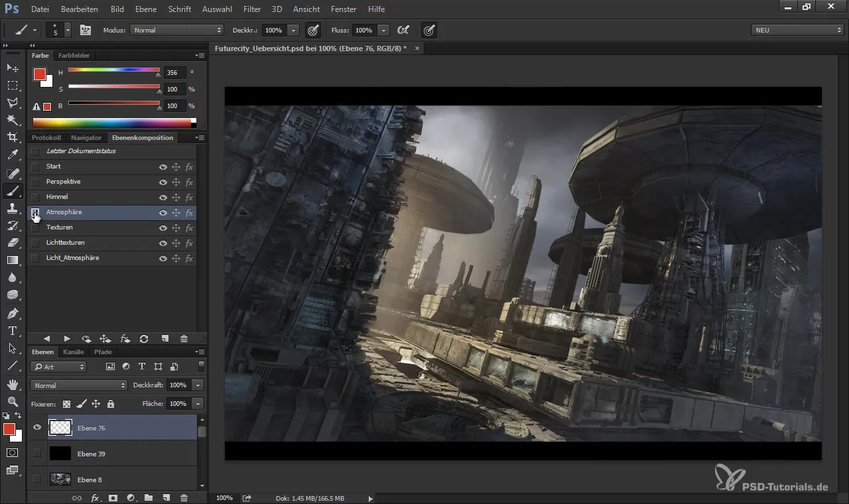Select the Move tool
Viewport: 849px width, 504px height.
pos(13,68)
